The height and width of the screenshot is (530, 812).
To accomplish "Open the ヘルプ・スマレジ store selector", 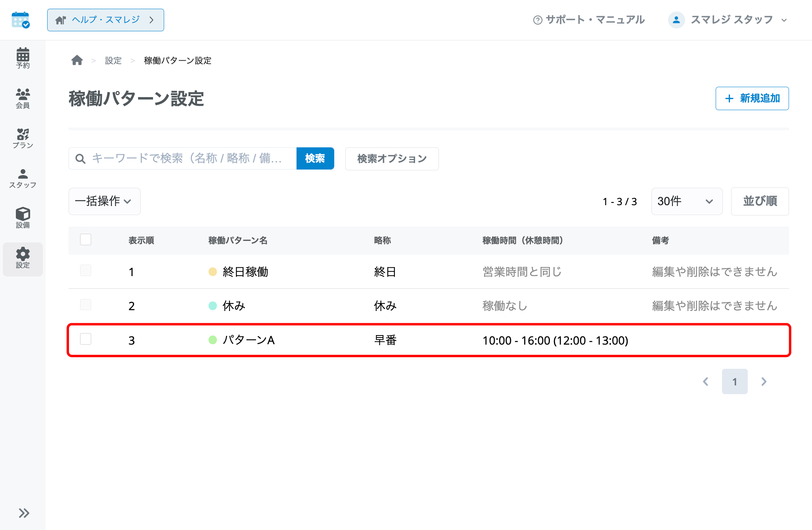I will [x=105, y=20].
